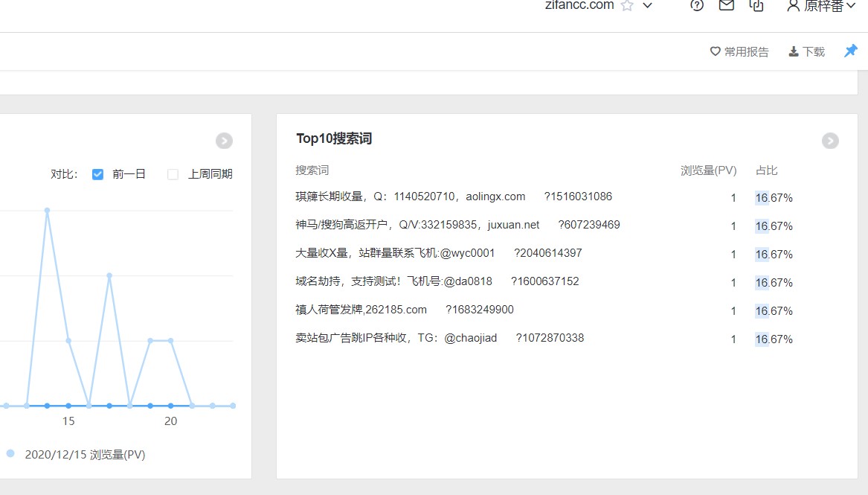Screen dimensions: 868x495
Task: Click the arrow icon on chart panel
Action: click(224, 141)
